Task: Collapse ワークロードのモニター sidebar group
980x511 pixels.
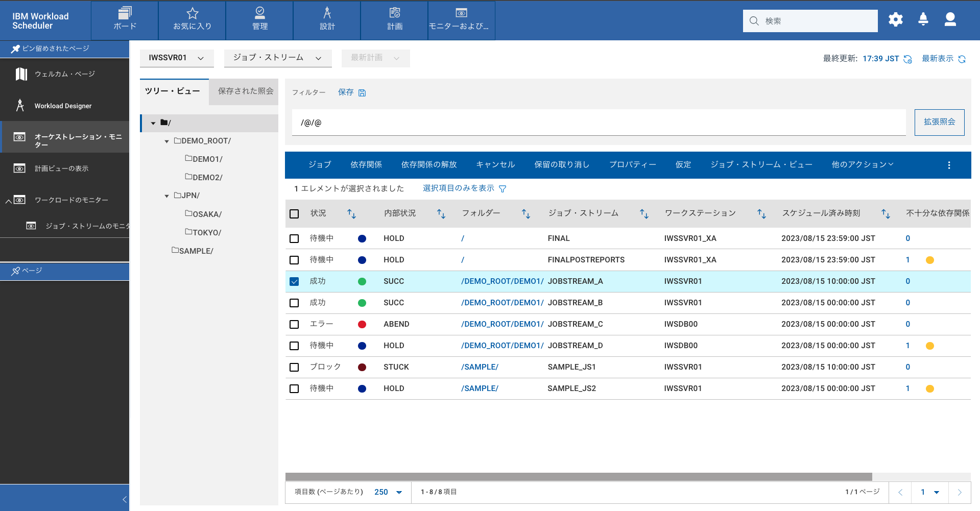Action: (x=8, y=201)
